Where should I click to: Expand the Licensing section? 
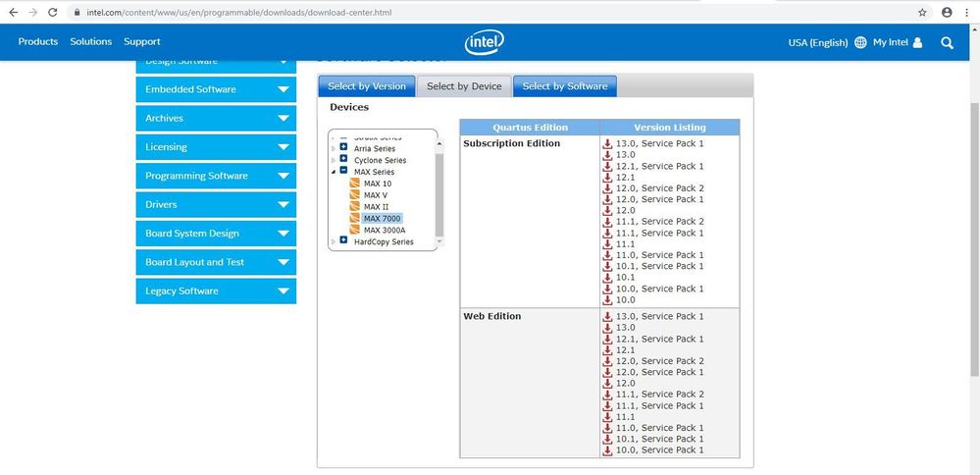click(216, 147)
